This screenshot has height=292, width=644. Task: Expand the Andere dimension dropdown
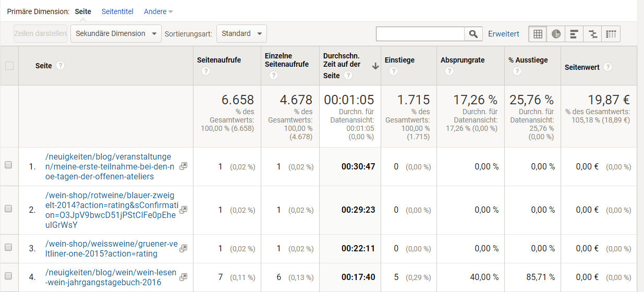(159, 11)
